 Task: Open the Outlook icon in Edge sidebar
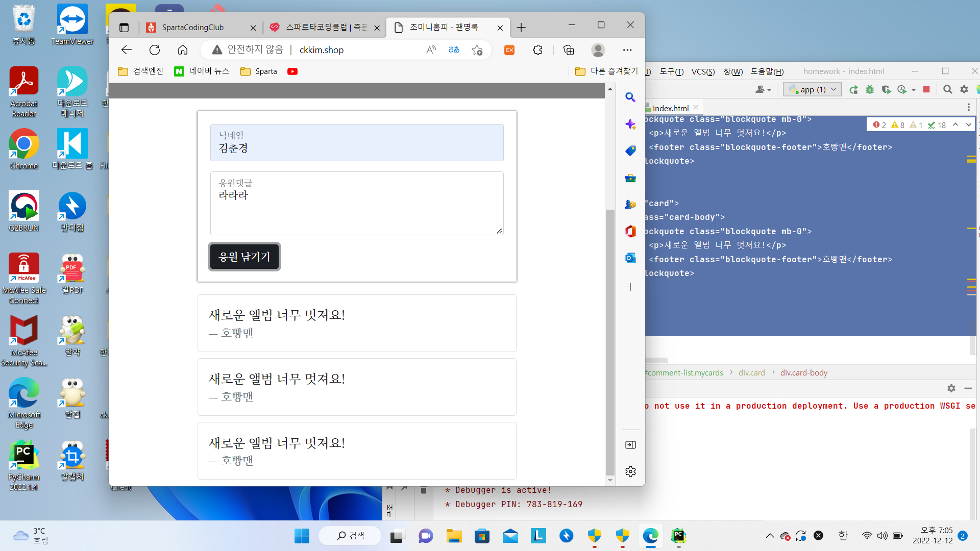[630, 258]
